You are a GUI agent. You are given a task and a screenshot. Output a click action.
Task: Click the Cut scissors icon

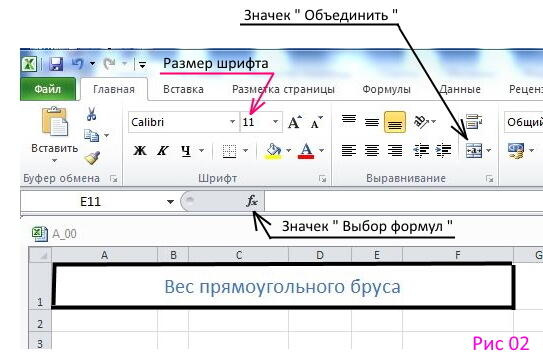[91, 114]
